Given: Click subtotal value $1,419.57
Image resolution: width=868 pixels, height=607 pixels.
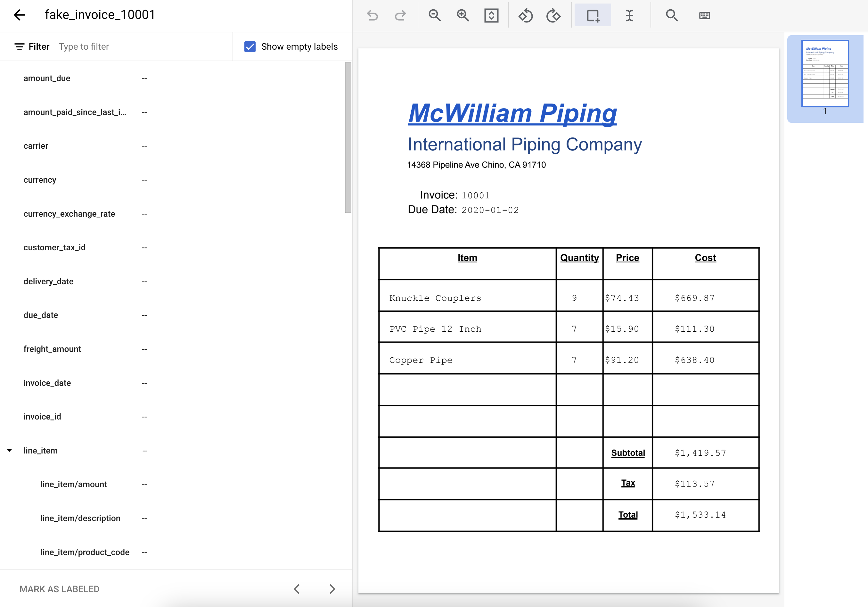Looking at the screenshot, I should [700, 453].
